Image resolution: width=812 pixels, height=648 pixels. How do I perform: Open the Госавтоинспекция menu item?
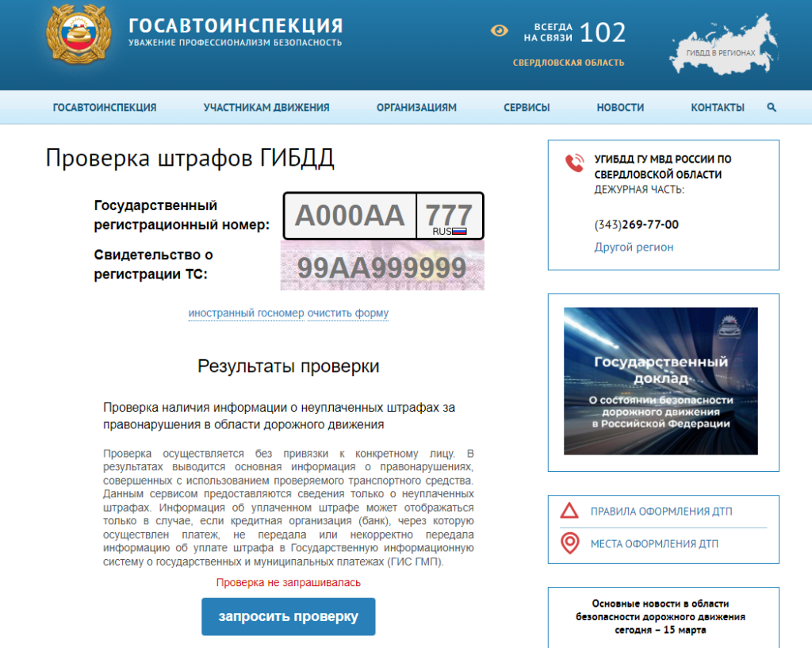point(105,108)
